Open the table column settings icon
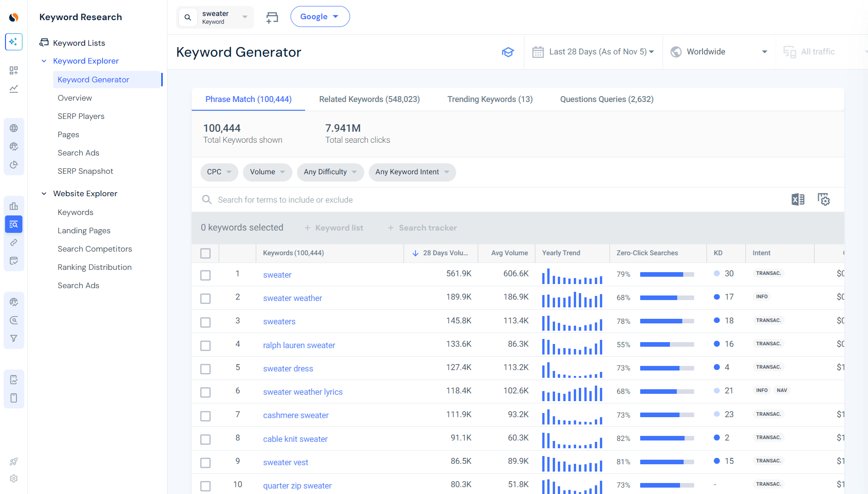The height and width of the screenshot is (494, 868). [824, 199]
